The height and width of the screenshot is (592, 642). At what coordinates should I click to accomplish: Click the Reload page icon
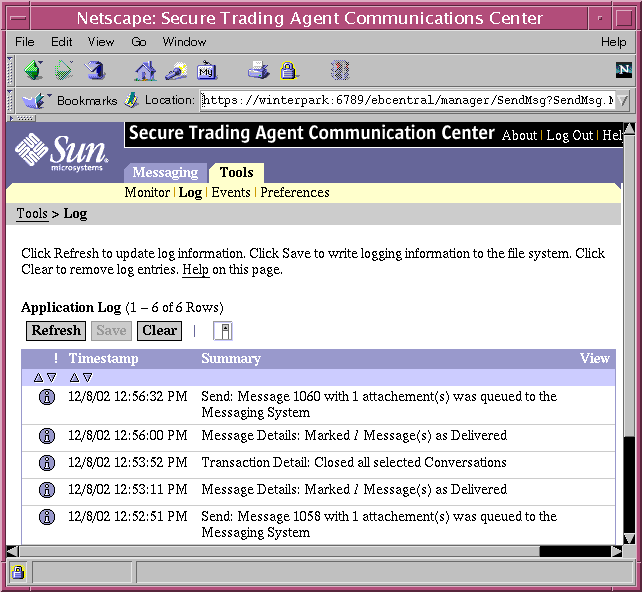95,70
